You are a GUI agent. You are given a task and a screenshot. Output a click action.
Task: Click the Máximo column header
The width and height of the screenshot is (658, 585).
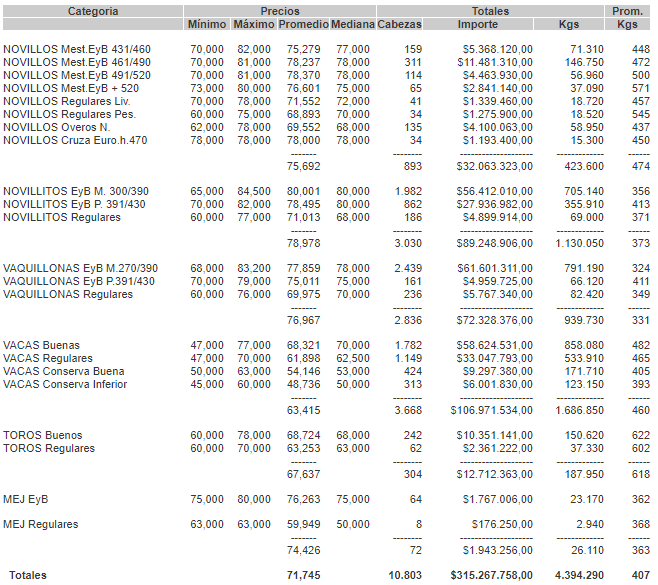pyautogui.click(x=253, y=25)
